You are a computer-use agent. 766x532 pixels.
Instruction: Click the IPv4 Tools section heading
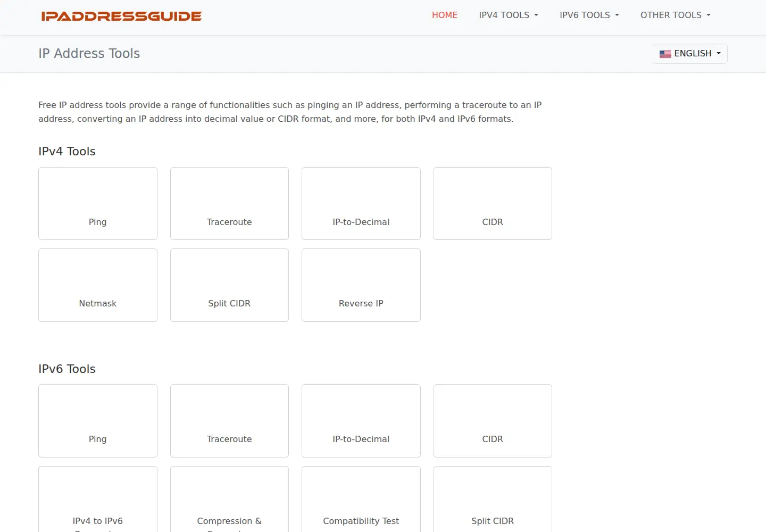[67, 151]
